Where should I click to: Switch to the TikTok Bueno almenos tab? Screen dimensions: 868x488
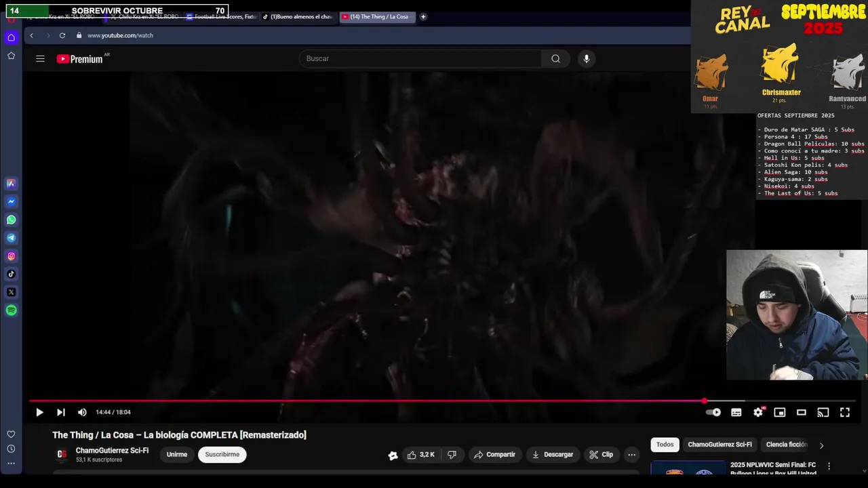pos(298,17)
